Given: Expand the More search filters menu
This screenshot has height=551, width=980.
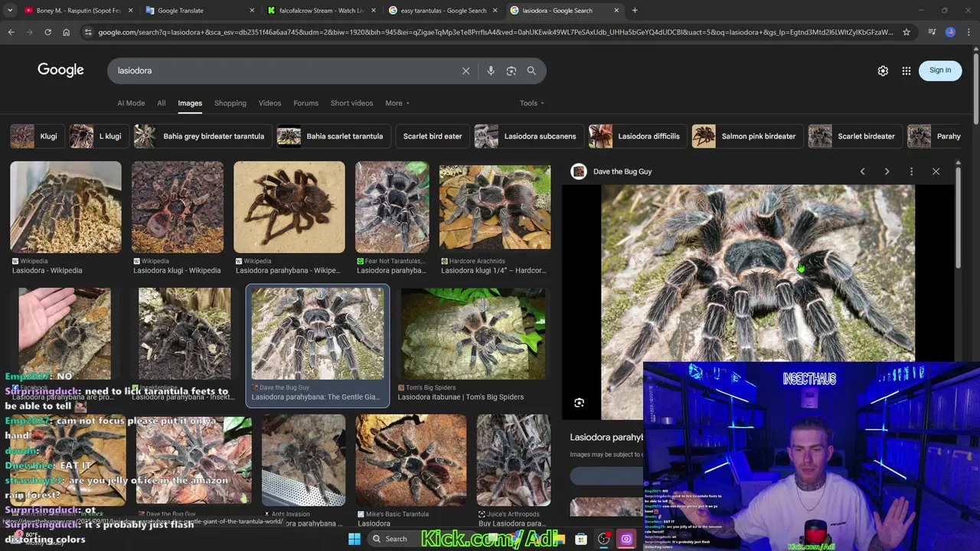Looking at the screenshot, I should click(x=397, y=103).
